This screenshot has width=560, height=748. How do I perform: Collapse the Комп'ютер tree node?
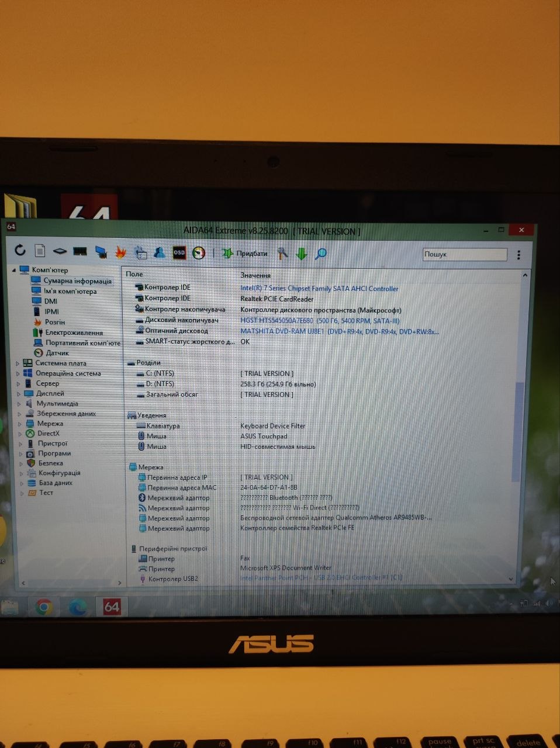point(14,270)
